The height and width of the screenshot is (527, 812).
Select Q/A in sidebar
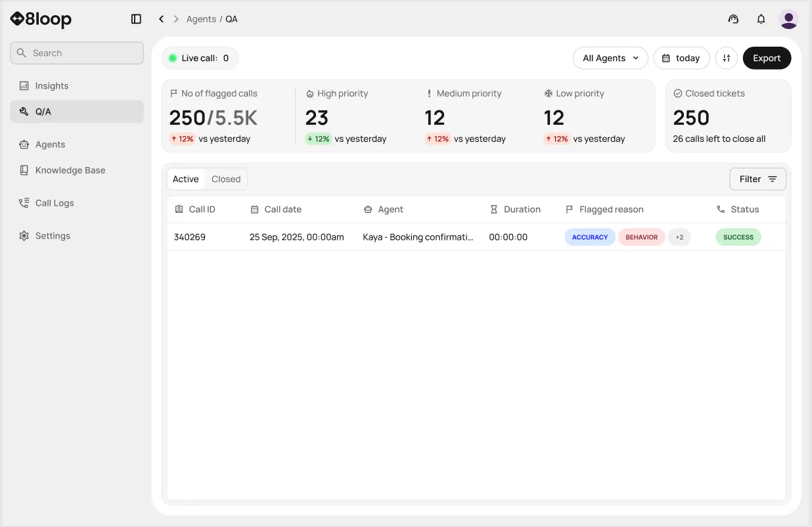77,112
